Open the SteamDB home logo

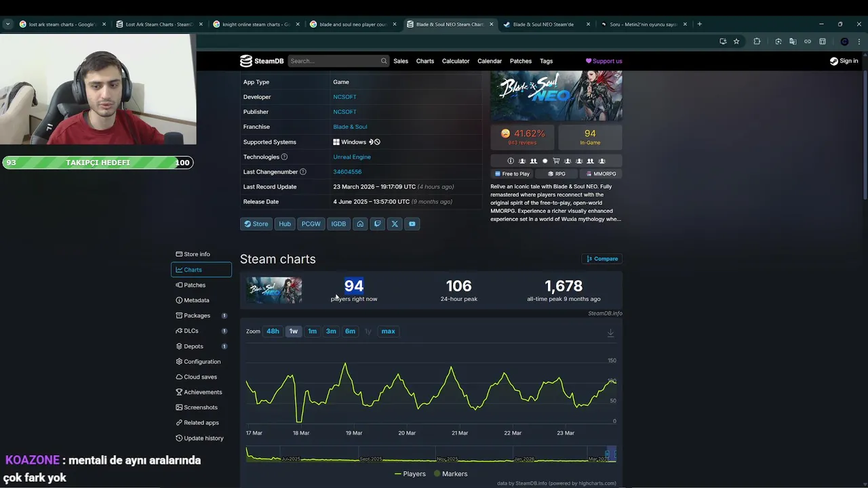coord(262,61)
